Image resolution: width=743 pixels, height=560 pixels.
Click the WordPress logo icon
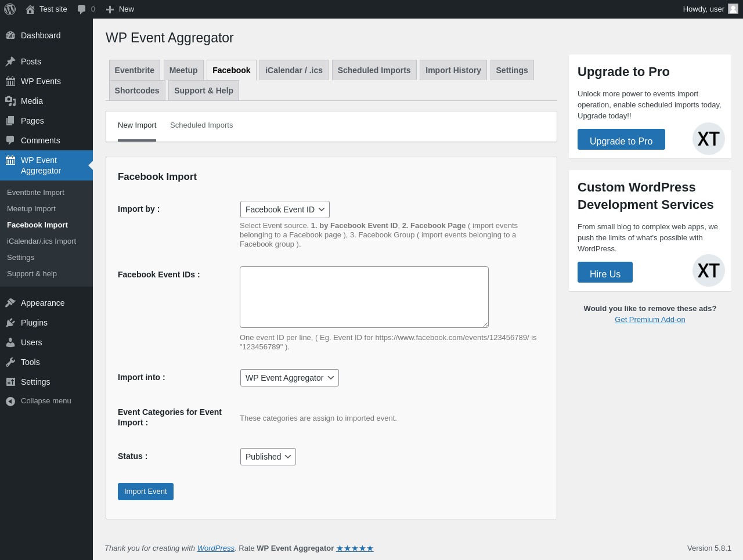[10, 9]
